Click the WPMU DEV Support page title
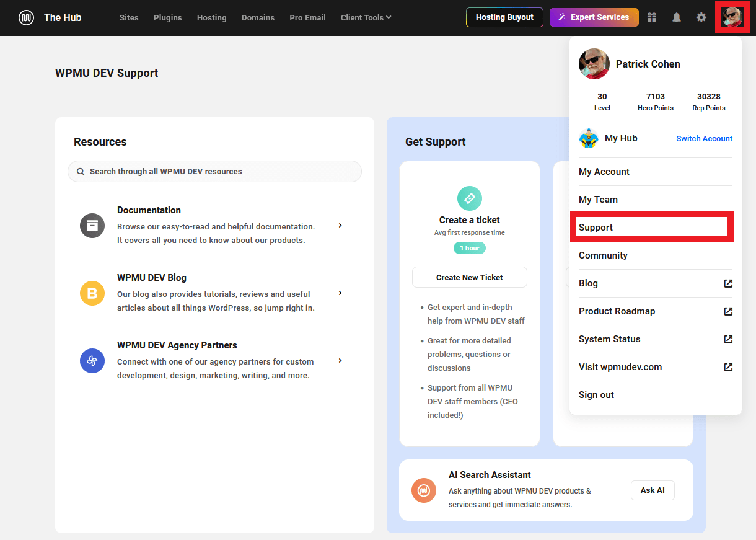 point(107,73)
